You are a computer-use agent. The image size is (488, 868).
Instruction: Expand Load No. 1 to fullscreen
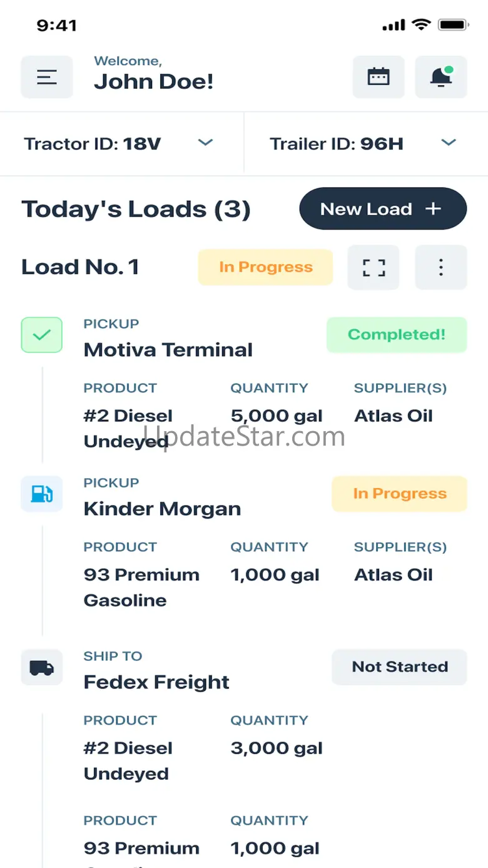point(374,267)
